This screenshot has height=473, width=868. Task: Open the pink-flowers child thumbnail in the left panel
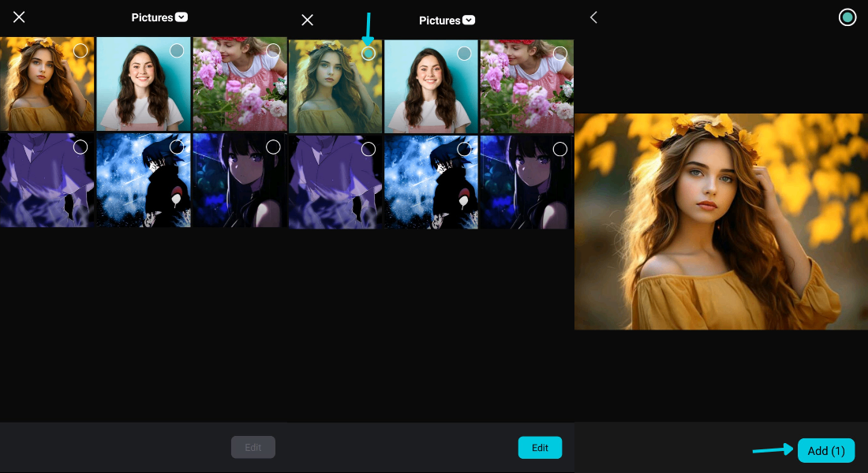240,84
